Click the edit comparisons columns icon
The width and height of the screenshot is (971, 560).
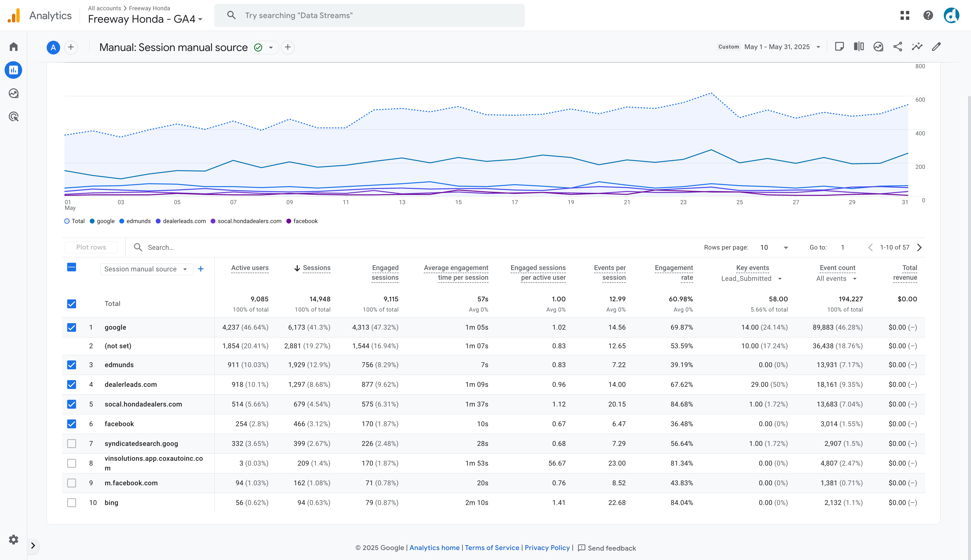click(x=859, y=47)
